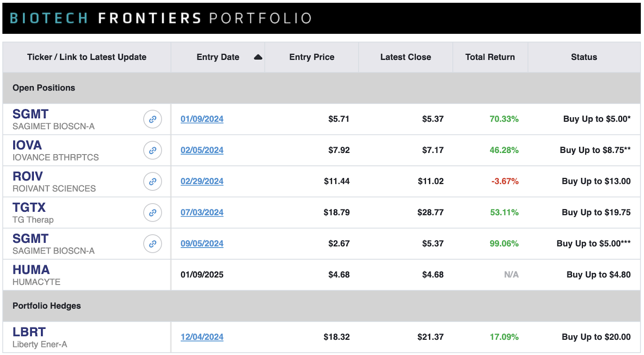This screenshot has width=644, height=355.
Task: Click the -3.67% total return value
Action: click(x=505, y=182)
